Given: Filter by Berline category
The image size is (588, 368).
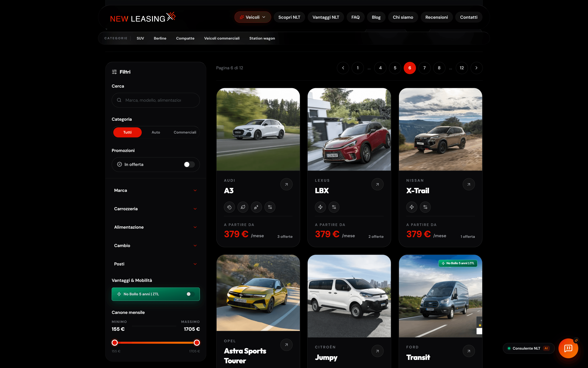Looking at the screenshot, I should tap(160, 38).
